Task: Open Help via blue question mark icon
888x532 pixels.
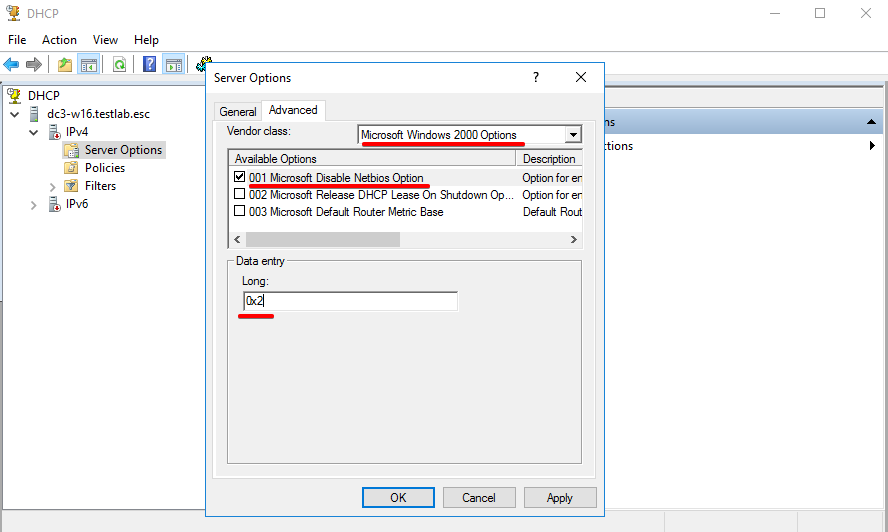Action: pyautogui.click(x=149, y=64)
